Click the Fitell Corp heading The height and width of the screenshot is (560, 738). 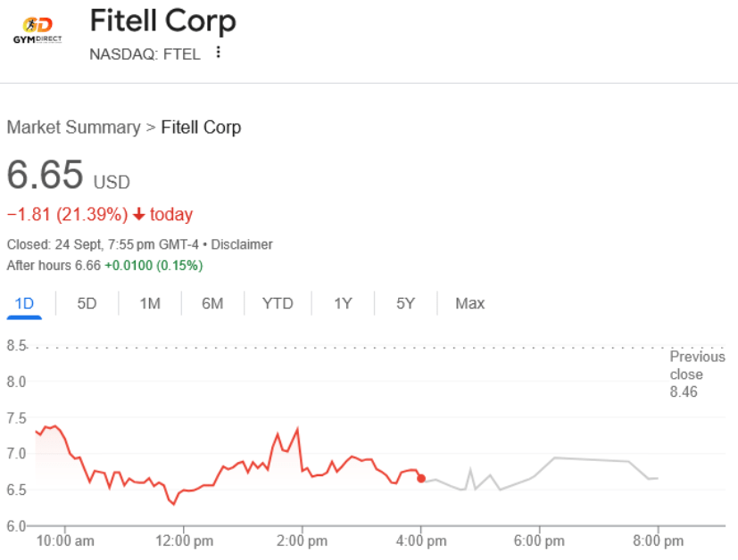tap(162, 21)
